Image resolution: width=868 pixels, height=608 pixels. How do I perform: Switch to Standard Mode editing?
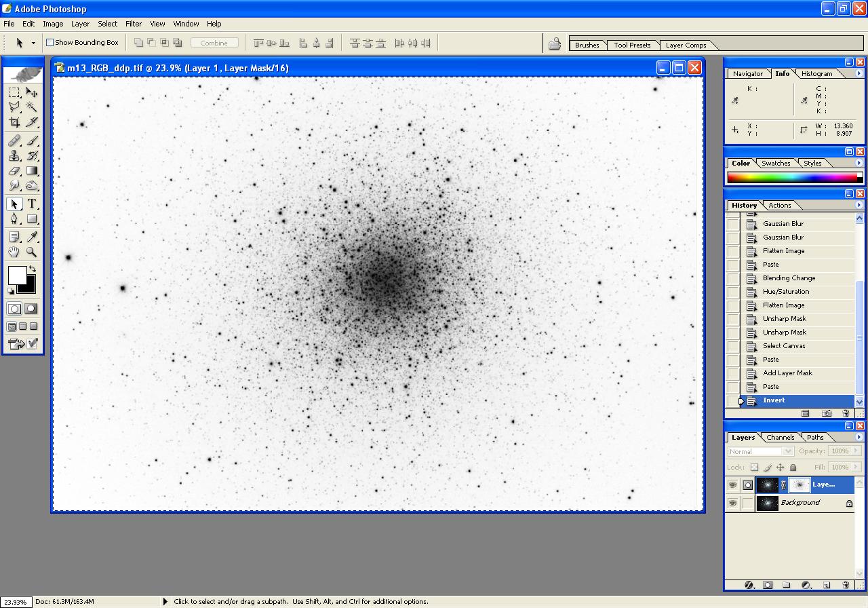[x=14, y=309]
